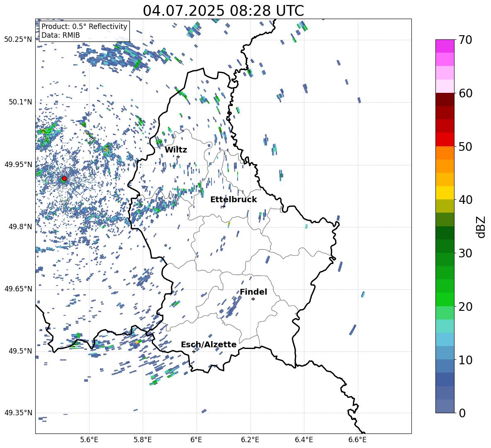The width and height of the screenshot is (491, 448).
Task: Click the 49.5°N latitude tick label
Action: [21, 351]
